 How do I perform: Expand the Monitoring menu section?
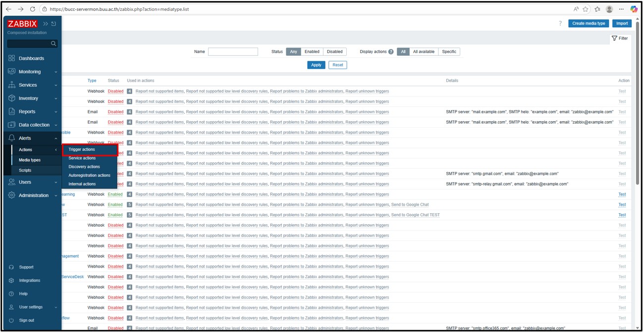30,72
